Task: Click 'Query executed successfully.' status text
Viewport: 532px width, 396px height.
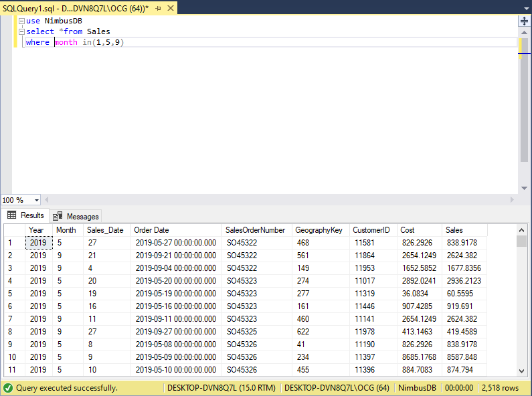Action: 66,388
